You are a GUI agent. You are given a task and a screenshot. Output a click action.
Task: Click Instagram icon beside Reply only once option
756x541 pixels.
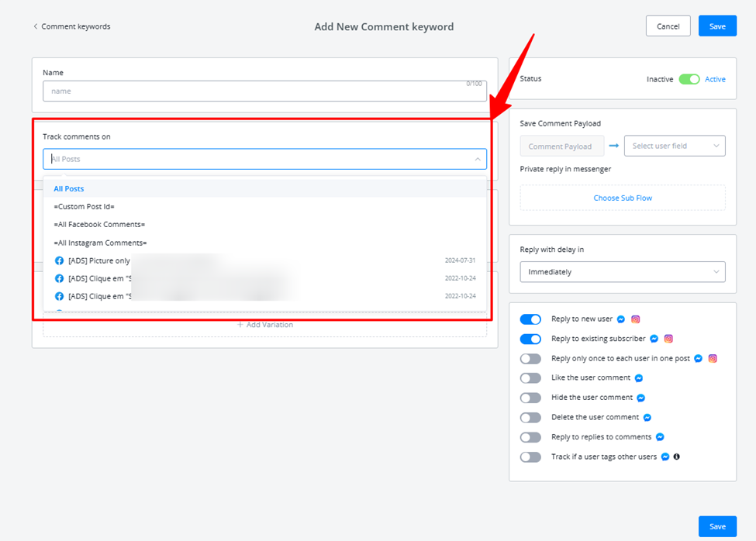tap(713, 358)
